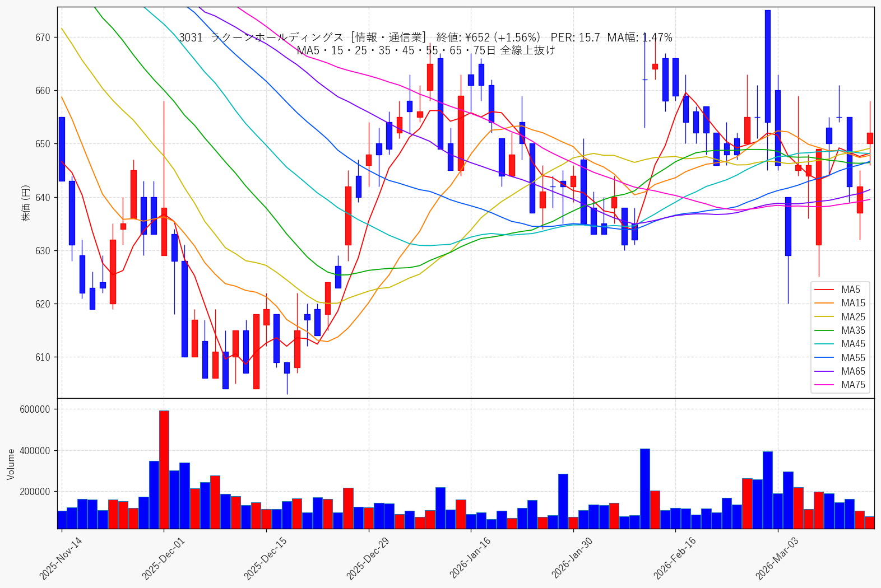Click the 2025-Dec-15 date label
Image resolution: width=881 pixels, height=588 pixels.
click(x=265, y=558)
